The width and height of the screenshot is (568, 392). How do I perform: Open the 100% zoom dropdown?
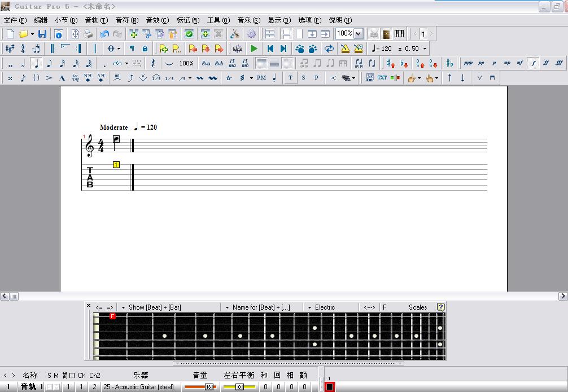click(359, 34)
